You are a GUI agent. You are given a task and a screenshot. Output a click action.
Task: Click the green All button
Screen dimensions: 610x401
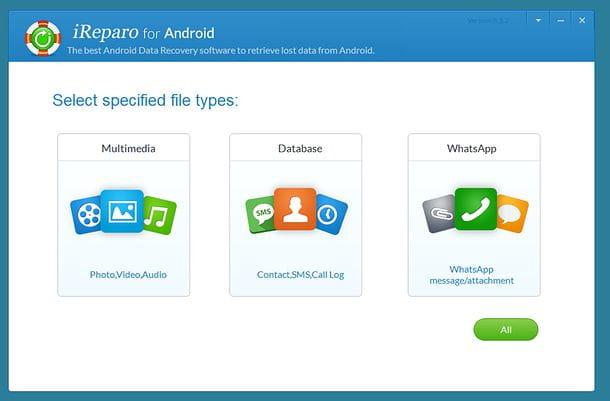tap(506, 329)
